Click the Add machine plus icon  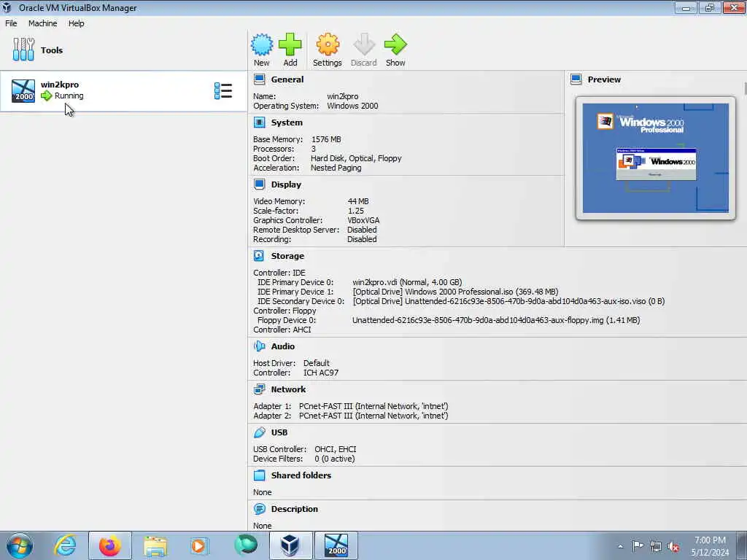click(x=290, y=44)
